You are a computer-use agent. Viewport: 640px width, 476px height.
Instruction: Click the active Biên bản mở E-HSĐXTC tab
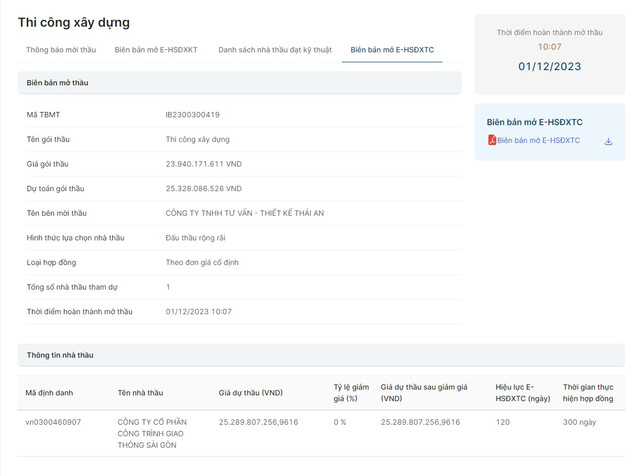pos(392,50)
